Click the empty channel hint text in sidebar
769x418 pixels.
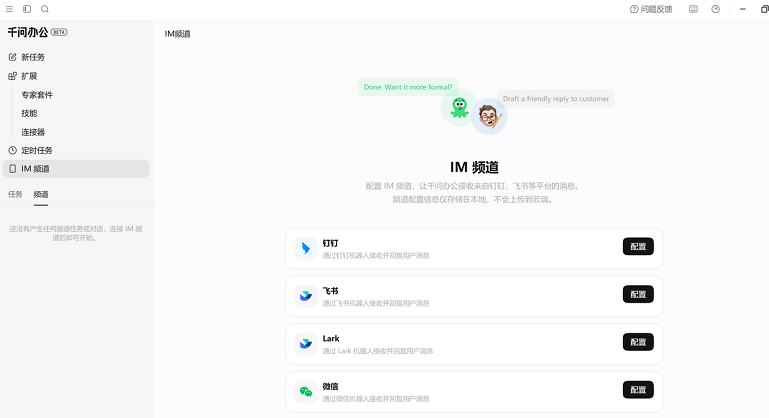pyautogui.click(x=76, y=233)
